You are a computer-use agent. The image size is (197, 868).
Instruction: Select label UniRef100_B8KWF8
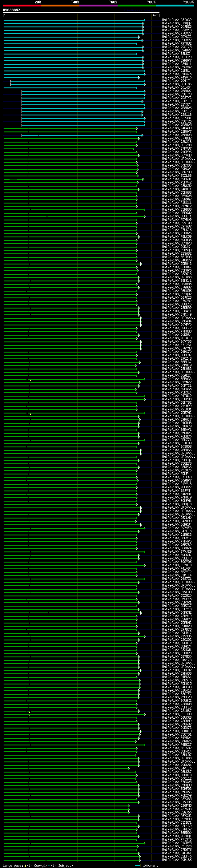(177, 731)
